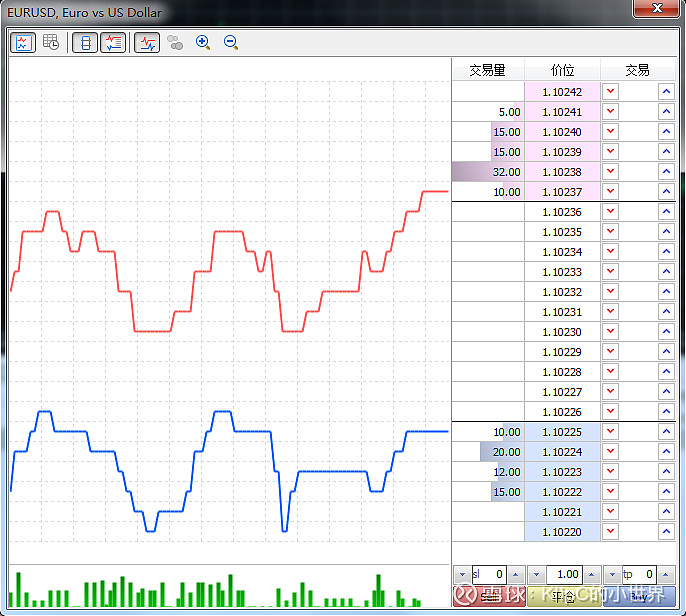Click red down arrow at price 1.10232

tap(611, 292)
